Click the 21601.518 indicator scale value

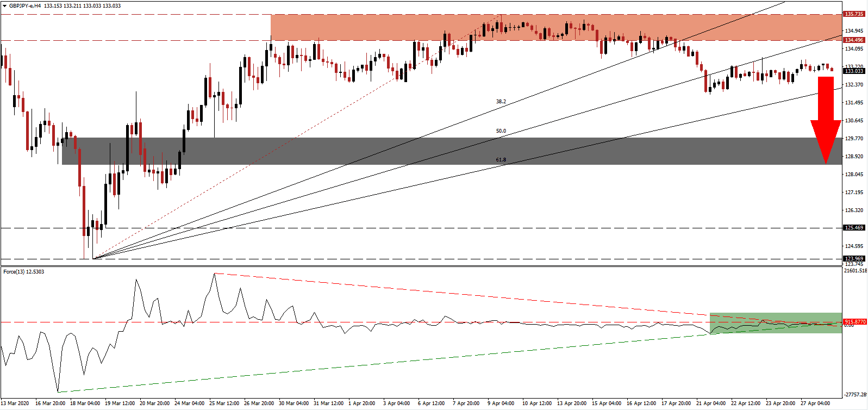pos(856,270)
